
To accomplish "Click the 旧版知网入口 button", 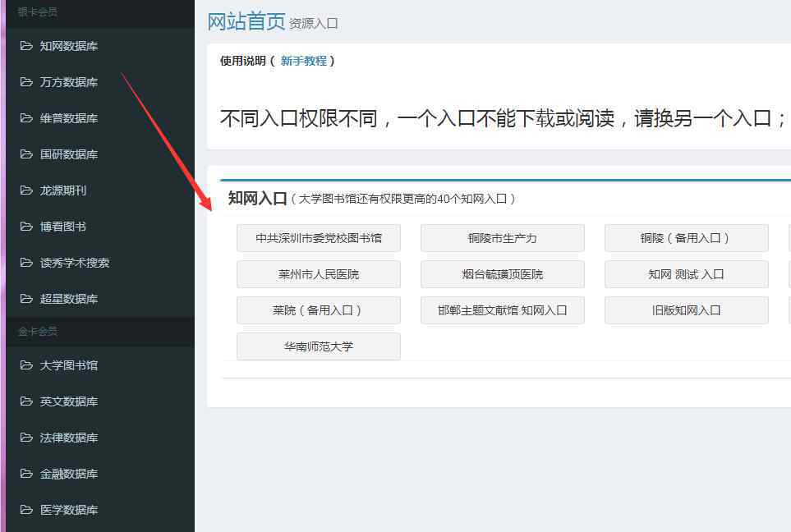I will click(x=686, y=310).
